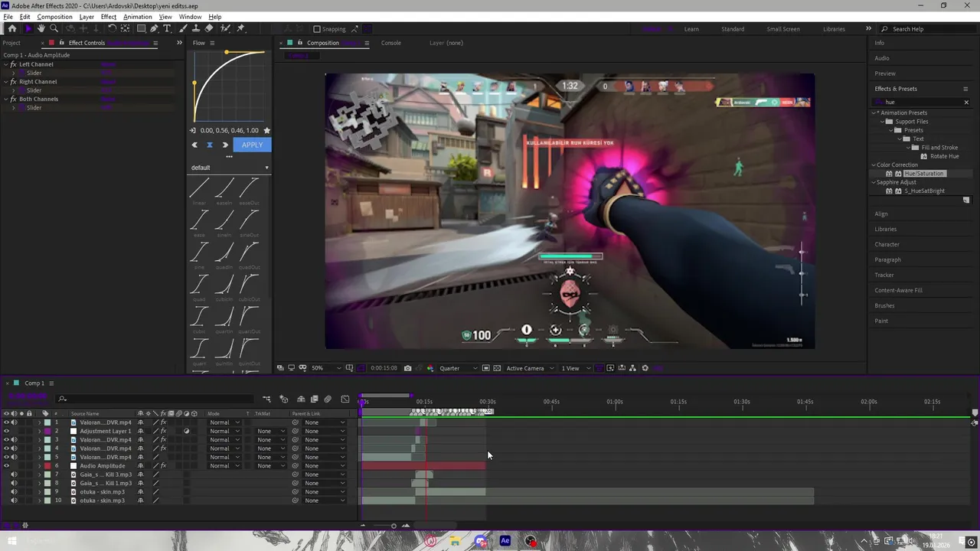Mute audio of layer 3 Valoran DVR.mp4
Screen dimensions: 980x551
[14, 440]
